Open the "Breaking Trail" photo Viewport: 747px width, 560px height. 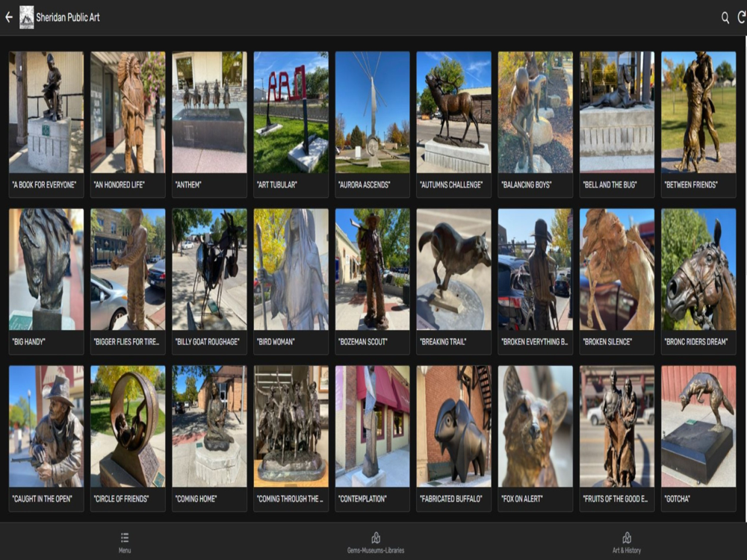tap(454, 270)
